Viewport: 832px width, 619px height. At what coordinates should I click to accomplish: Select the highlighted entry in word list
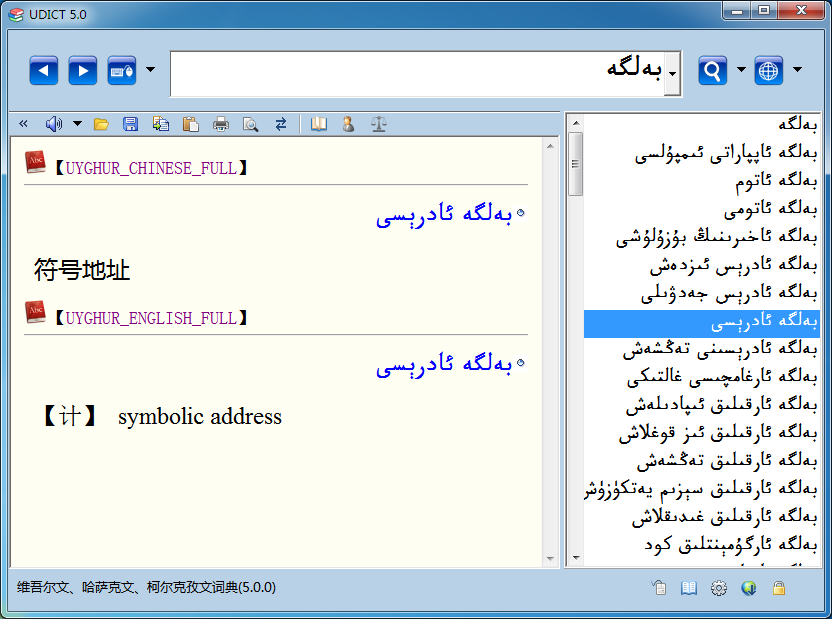(x=700, y=323)
